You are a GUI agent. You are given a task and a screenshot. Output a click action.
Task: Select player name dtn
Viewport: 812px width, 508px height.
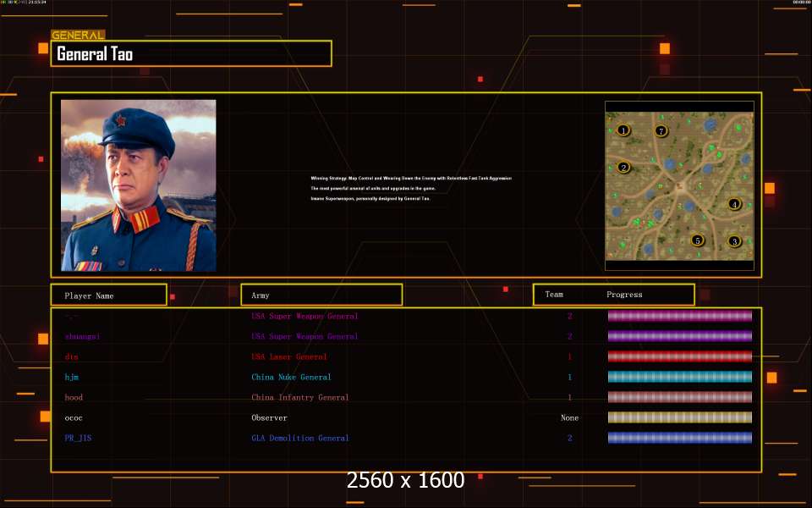tap(71, 356)
